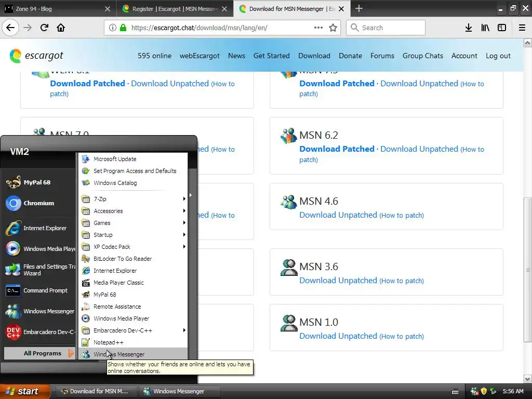Launch Chromium from Start menu
This screenshot has height=399, width=532.
37,203
